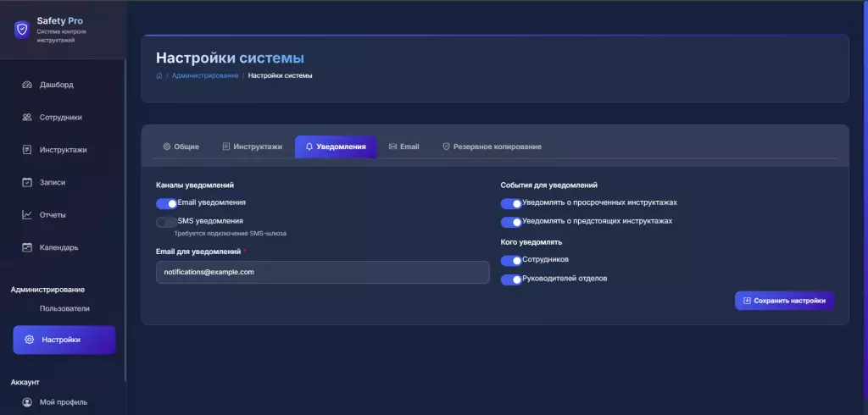Click the Записи checklist icon
Viewport: 868px width, 415px height.
[27, 182]
